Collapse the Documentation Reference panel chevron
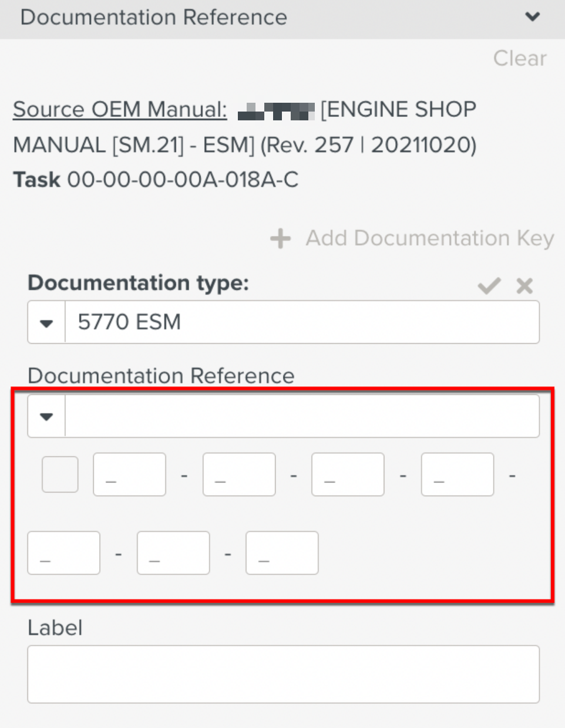565x728 pixels. (532, 17)
